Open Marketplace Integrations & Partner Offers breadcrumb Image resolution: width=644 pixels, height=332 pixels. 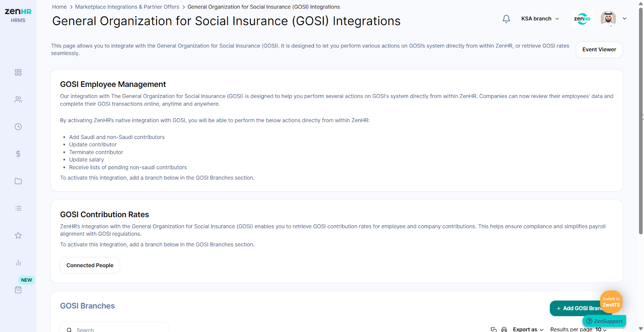[x=127, y=7]
